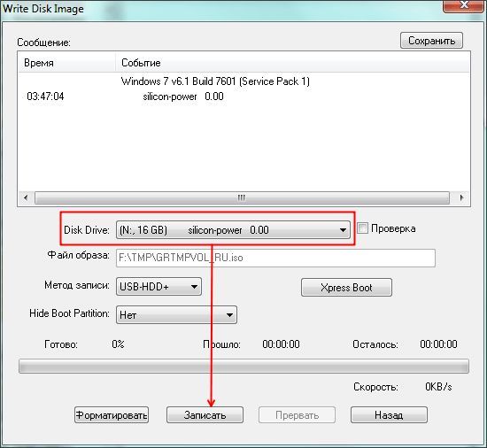Open the Метод записи dropdown
The height and width of the screenshot is (448, 487).
point(158,286)
